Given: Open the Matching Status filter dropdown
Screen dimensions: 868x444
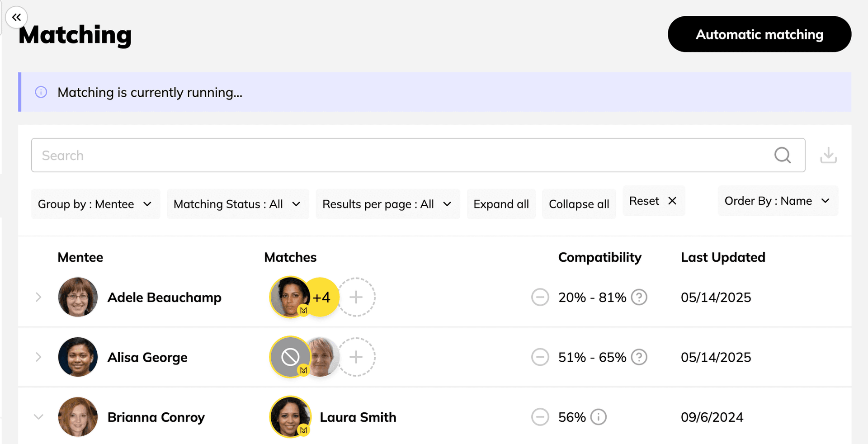Looking at the screenshot, I should pyautogui.click(x=237, y=204).
